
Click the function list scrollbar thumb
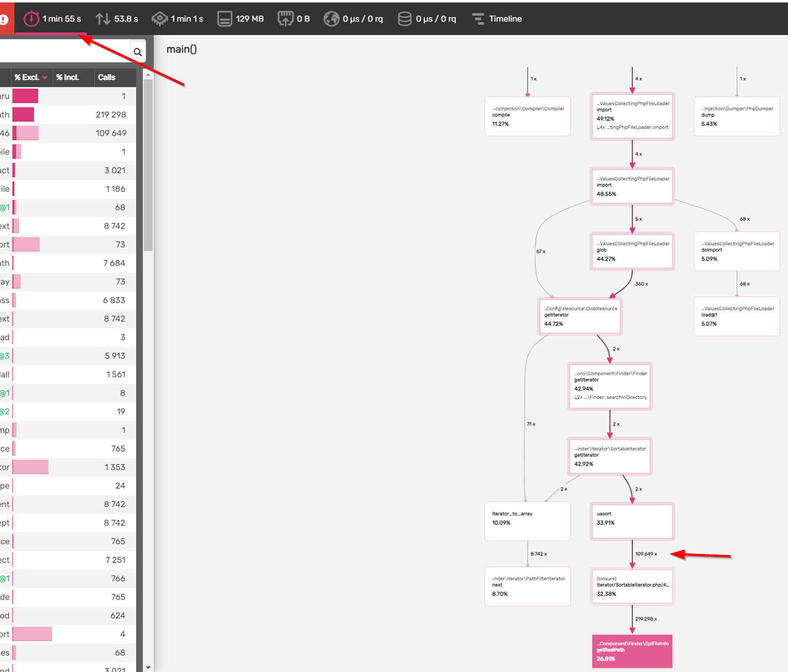pos(149,165)
